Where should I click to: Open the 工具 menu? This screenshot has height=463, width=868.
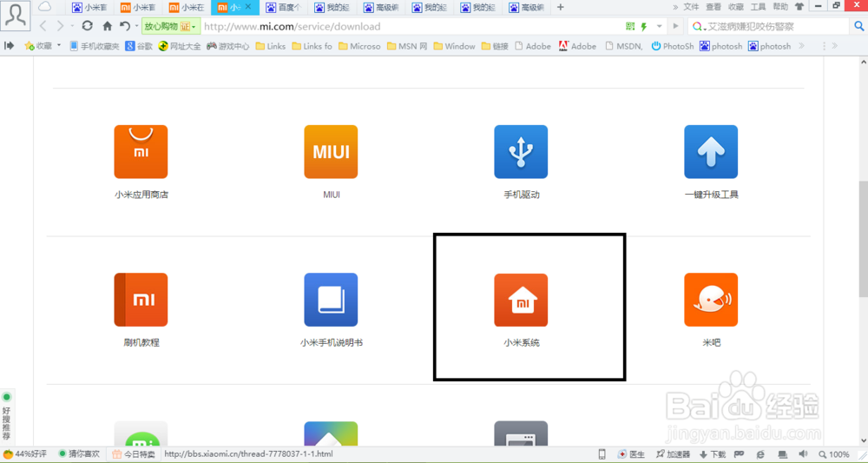(758, 7)
